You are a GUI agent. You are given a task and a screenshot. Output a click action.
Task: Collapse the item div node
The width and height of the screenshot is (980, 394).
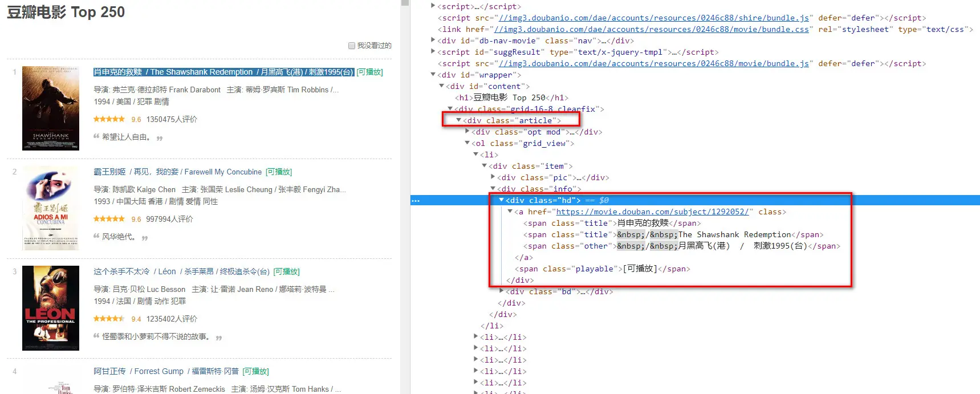click(484, 166)
